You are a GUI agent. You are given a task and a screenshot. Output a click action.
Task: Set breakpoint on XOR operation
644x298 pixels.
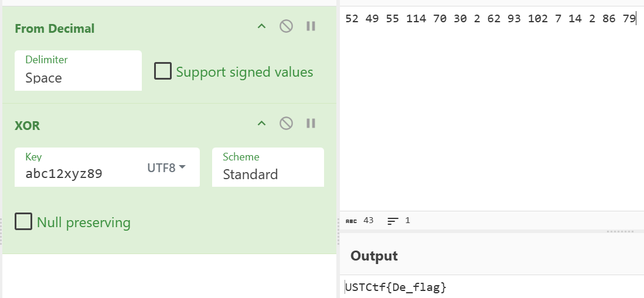point(311,123)
